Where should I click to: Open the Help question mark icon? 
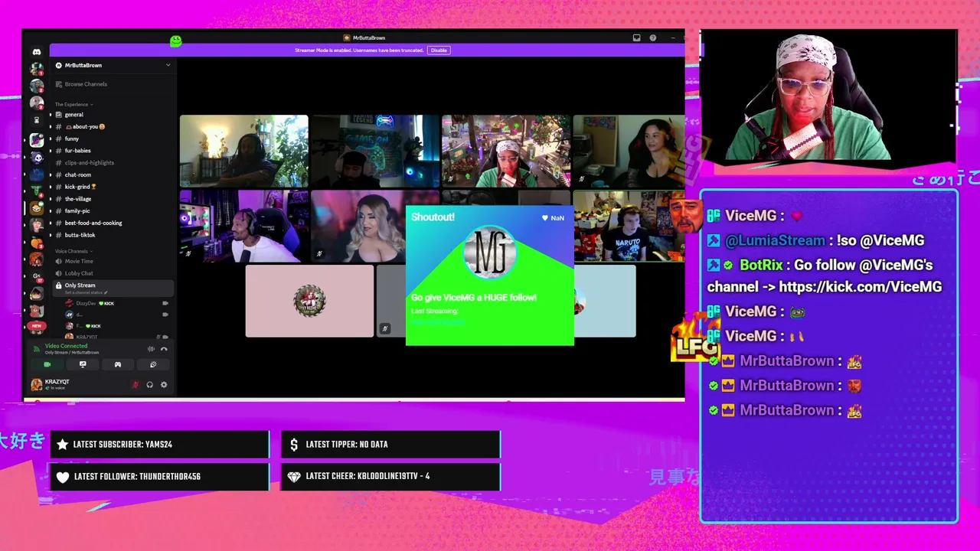pyautogui.click(x=653, y=37)
